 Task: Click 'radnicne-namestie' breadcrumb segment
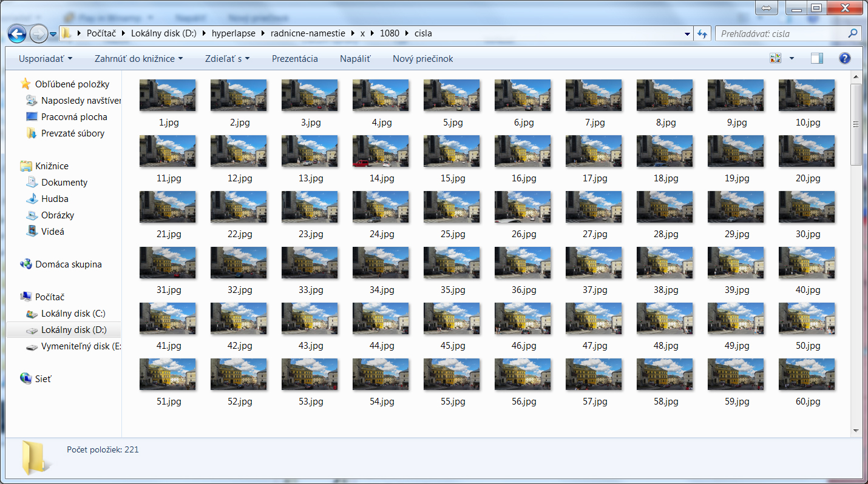308,33
